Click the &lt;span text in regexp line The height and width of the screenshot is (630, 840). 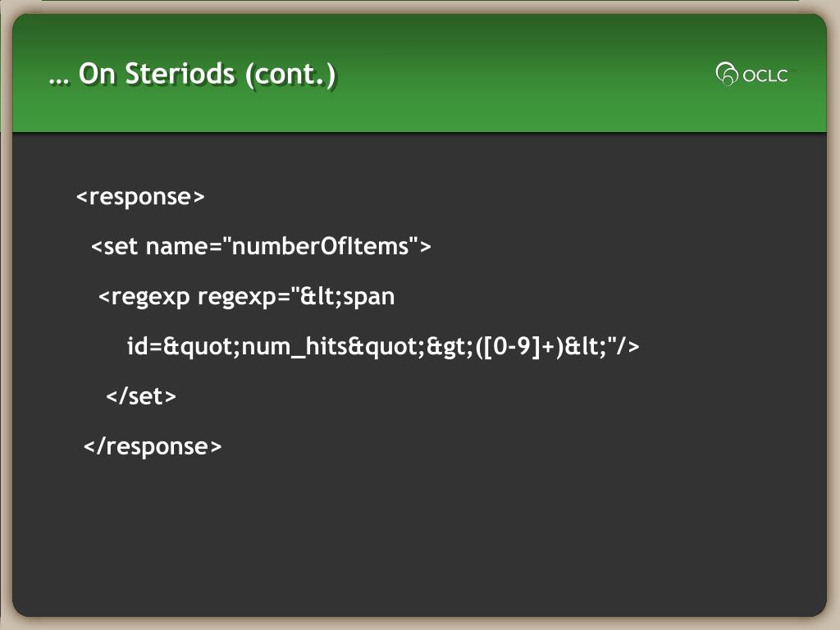pyautogui.click(x=347, y=296)
